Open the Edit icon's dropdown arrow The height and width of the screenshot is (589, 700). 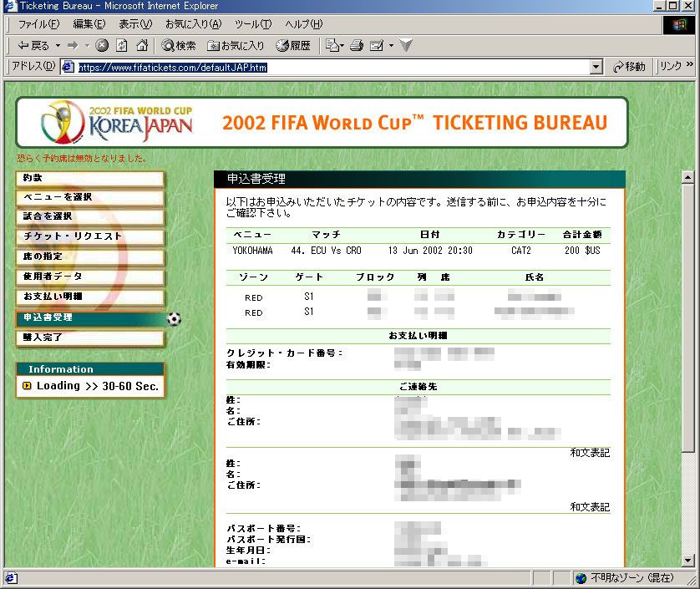pos(391,46)
